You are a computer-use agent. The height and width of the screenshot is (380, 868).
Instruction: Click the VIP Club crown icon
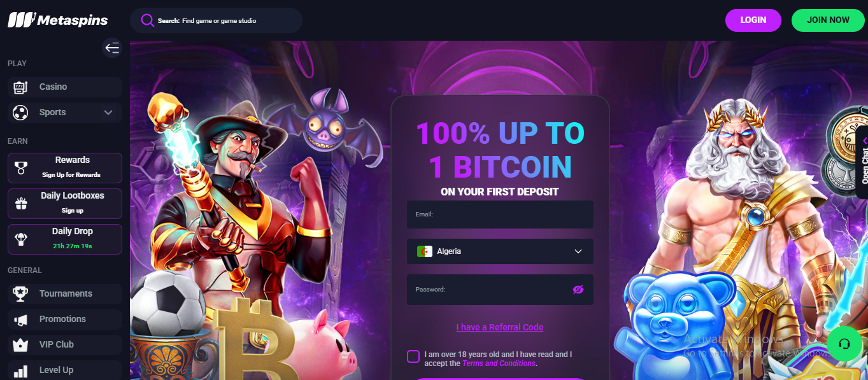(20, 344)
